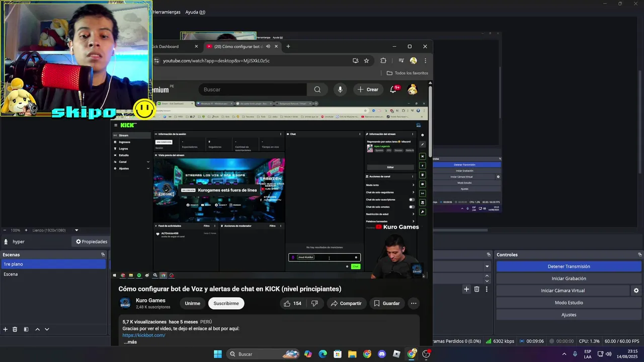644x362 pixels.
Task: Install app icon in Chrome address bar
Action: (x=355, y=61)
